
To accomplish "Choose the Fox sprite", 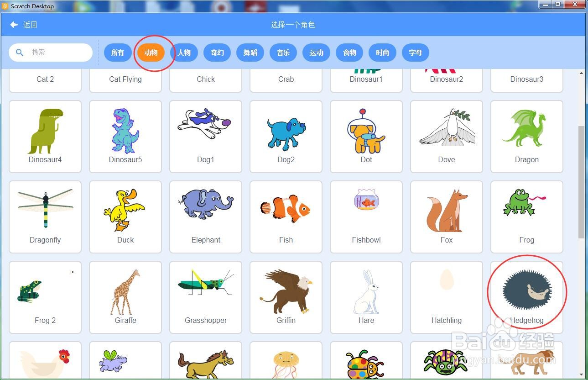I will coord(447,217).
